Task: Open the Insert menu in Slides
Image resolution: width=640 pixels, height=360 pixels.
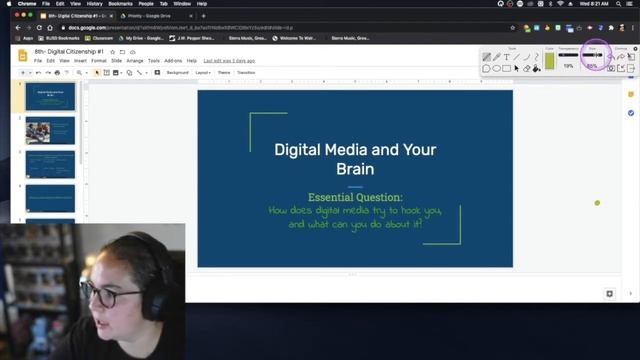Action: (x=80, y=61)
